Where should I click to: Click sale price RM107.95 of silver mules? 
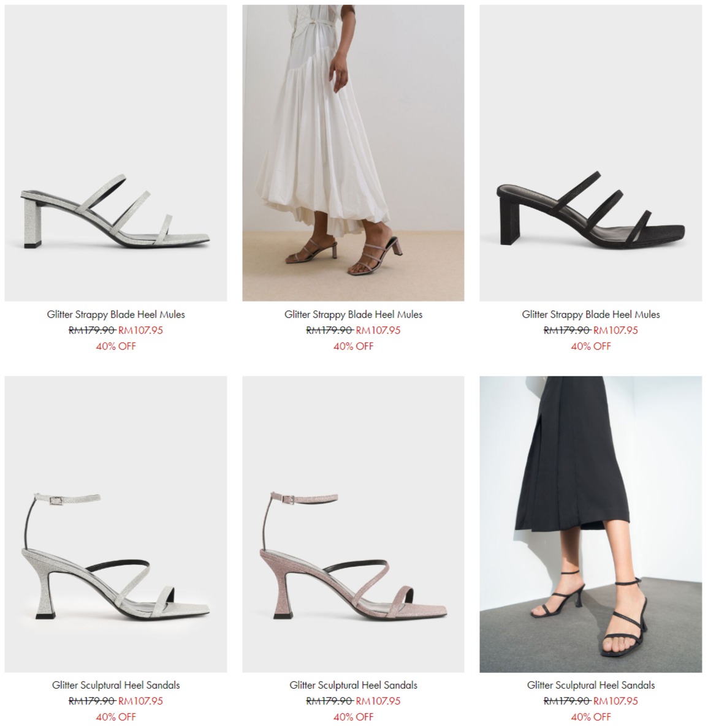pos(141,330)
